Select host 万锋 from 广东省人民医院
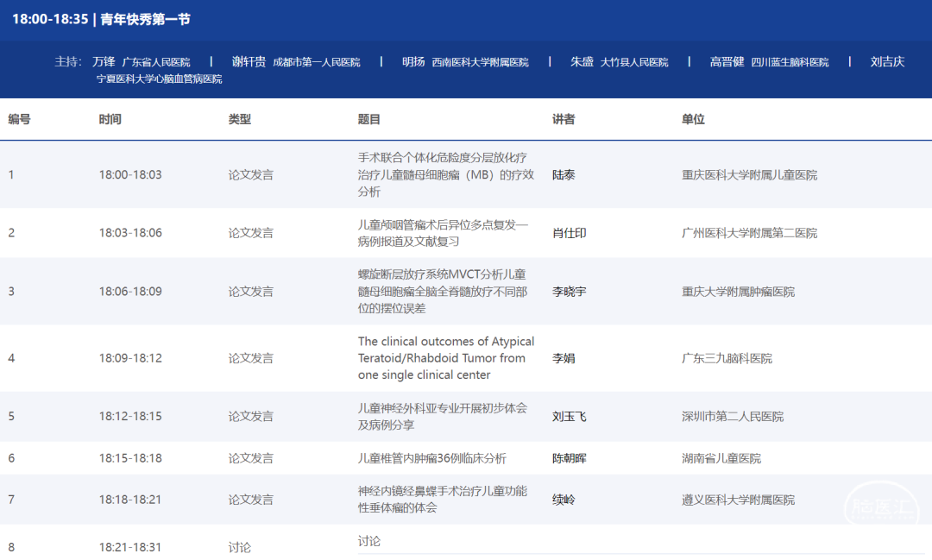Viewport: 932px width, 560px height. (104, 62)
